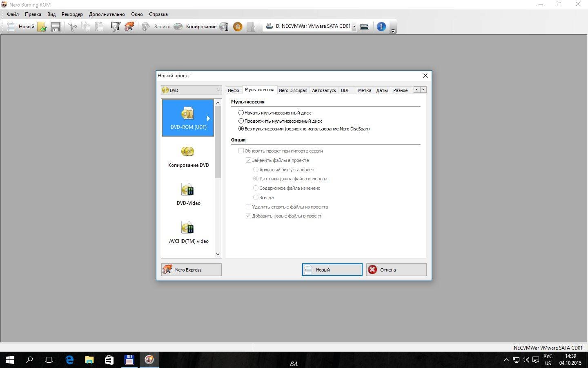Open the DVD disc type dropdown
The image size is (588, 368).
pyautogui.click(x=191, y=90)
